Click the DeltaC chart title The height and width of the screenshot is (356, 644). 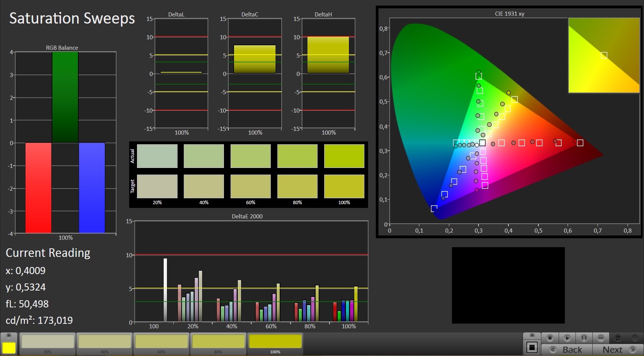click(250, 15)
